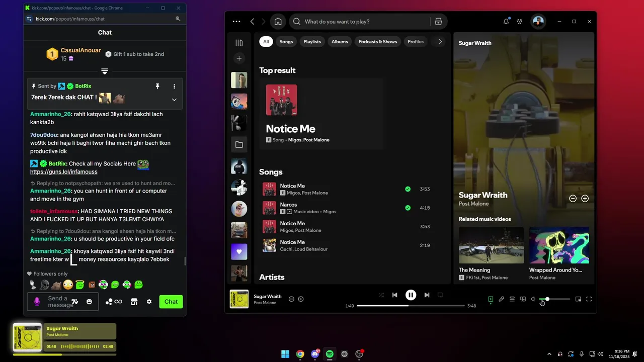Filter search results by Albums
Image resolution: width=644 pixels, height=362 pixels.
[x=340, y=42]
